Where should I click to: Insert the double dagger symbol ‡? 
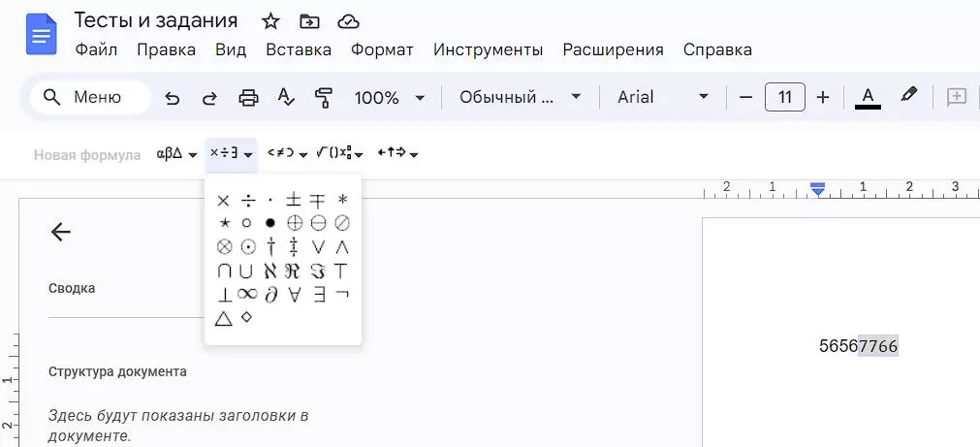(294, 247)
